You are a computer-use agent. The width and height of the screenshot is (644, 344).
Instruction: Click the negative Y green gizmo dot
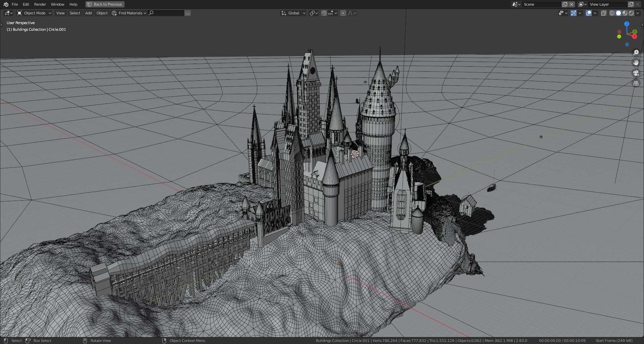619,37
